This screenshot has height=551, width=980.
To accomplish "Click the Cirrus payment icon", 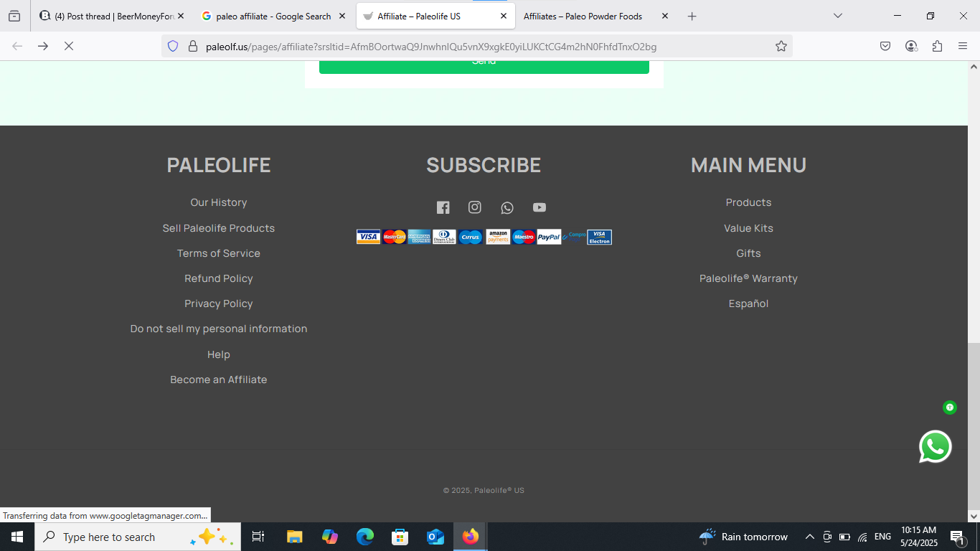I will point(470,237).
